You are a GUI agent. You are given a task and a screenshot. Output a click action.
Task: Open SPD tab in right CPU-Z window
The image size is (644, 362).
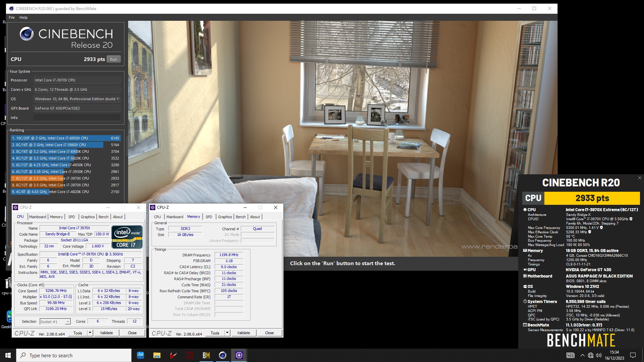click(209, 217)
